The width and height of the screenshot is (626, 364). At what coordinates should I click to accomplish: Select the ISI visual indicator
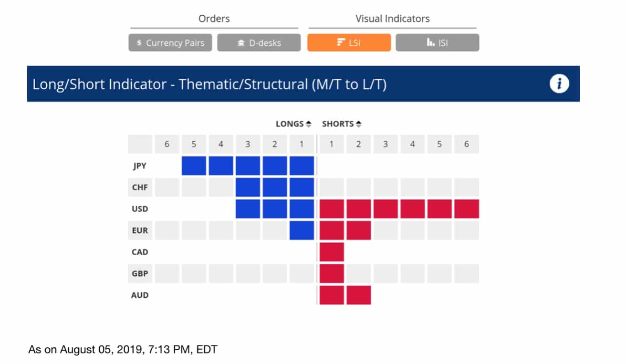(438, 42)
